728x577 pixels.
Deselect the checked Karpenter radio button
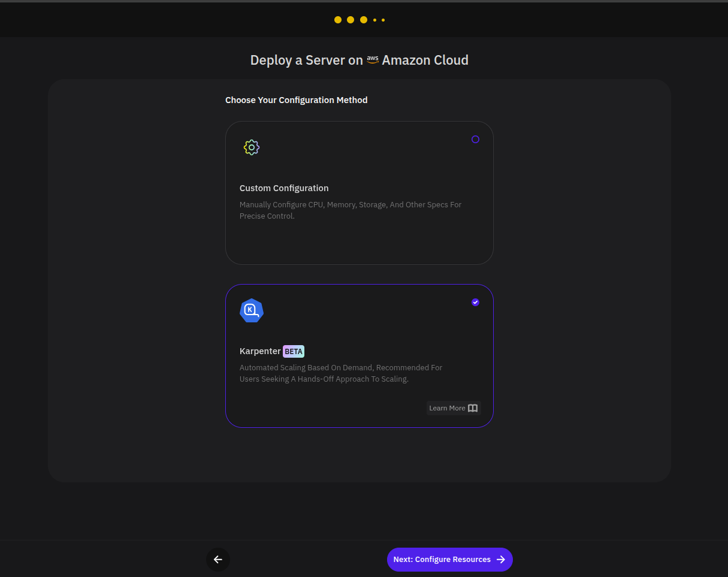click(475, 302)
